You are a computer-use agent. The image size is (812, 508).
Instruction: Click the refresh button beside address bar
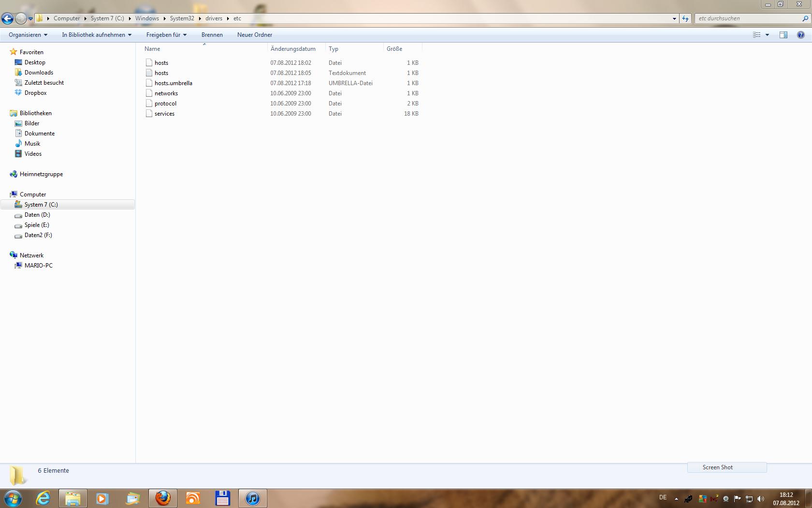pyautogui.click(x=685, y=18)
